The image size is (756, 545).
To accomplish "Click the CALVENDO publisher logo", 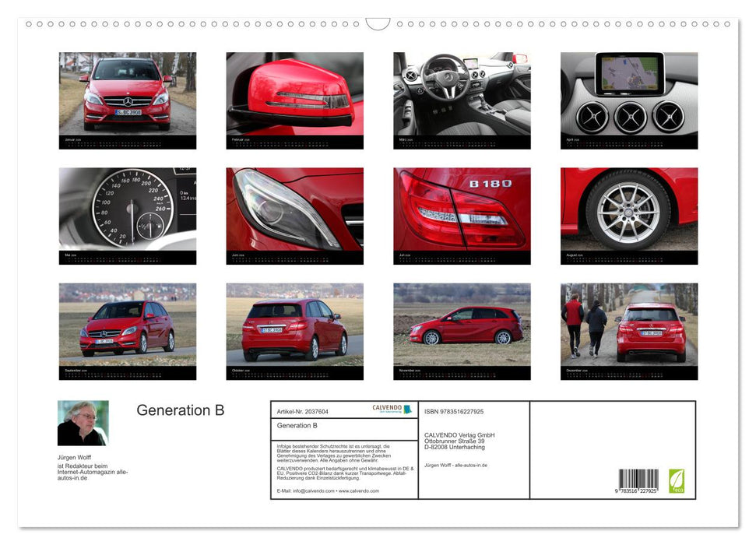I will (x=390, y=410).
